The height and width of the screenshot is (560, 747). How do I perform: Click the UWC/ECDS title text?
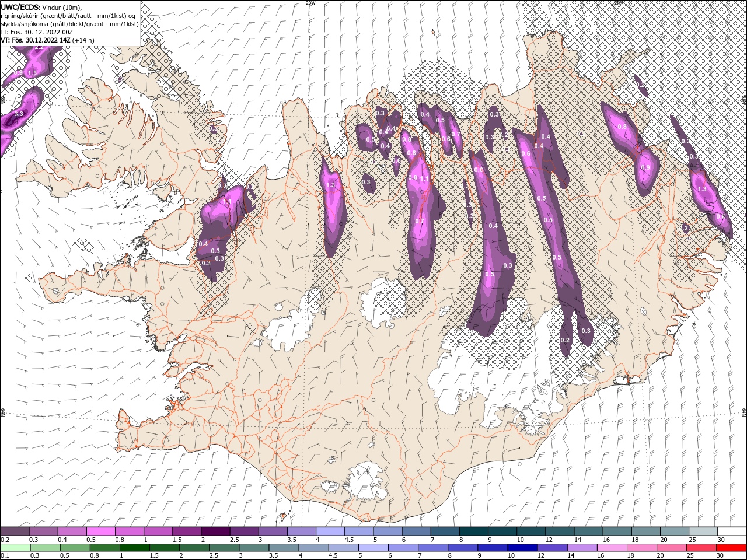pos(20,8)
